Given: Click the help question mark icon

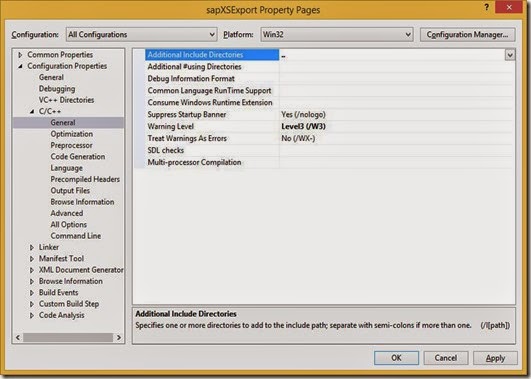Looking at the screenshot, I should coord(487,7).
